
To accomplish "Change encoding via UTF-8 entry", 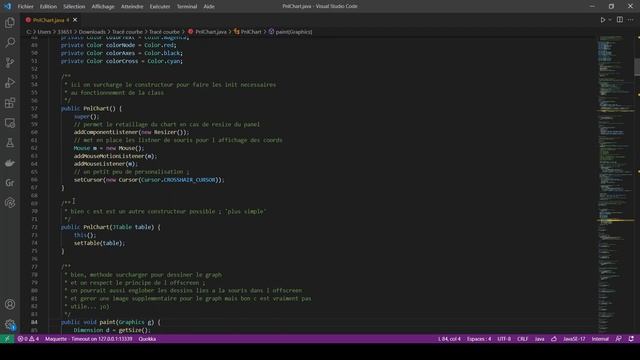I will pyautogui.click(x=504, y=339).
